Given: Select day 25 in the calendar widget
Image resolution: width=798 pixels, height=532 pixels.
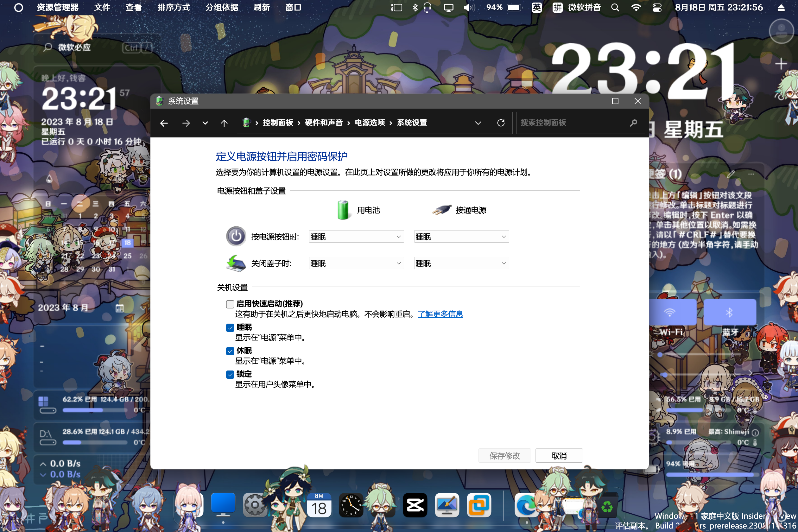Looking at the screenshot, I should coord(128,256).
